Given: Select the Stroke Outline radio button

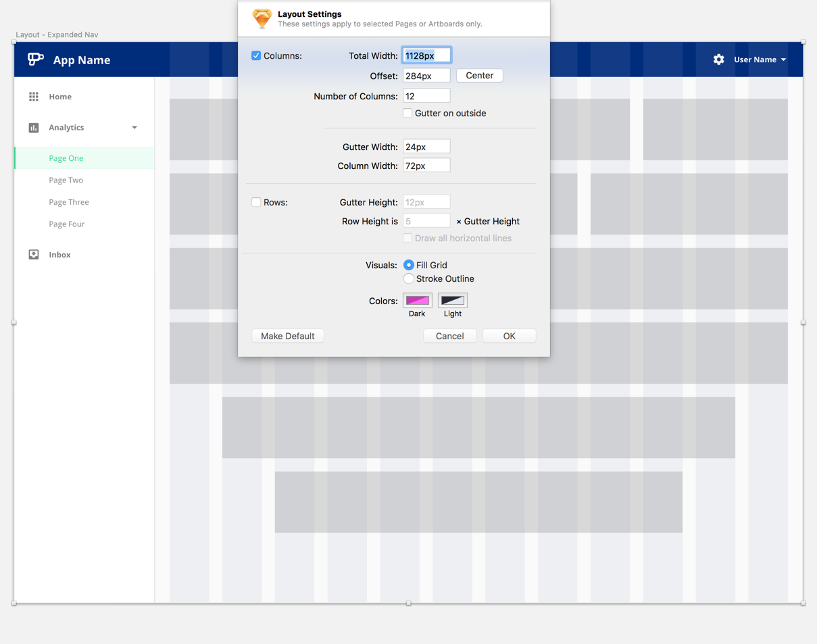Looking at the screenshot, I should point(408,278).
